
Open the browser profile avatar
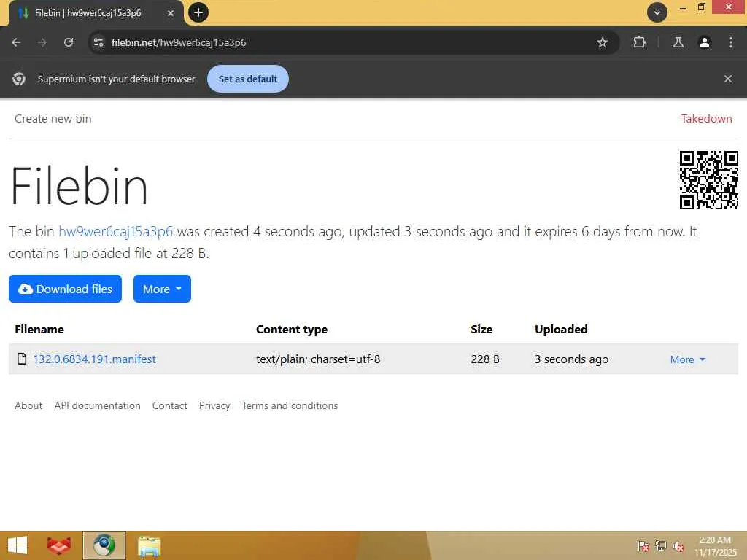[x=705, y=42]
